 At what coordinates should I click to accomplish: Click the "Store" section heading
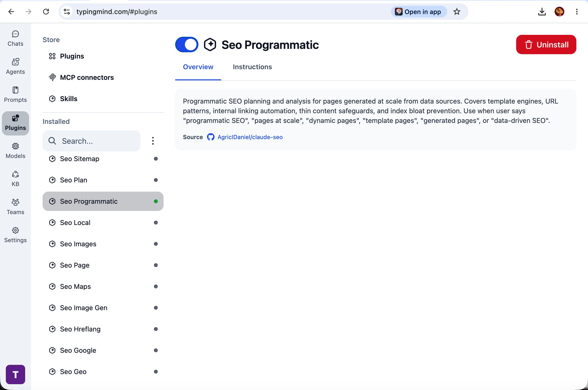[51, 40]
